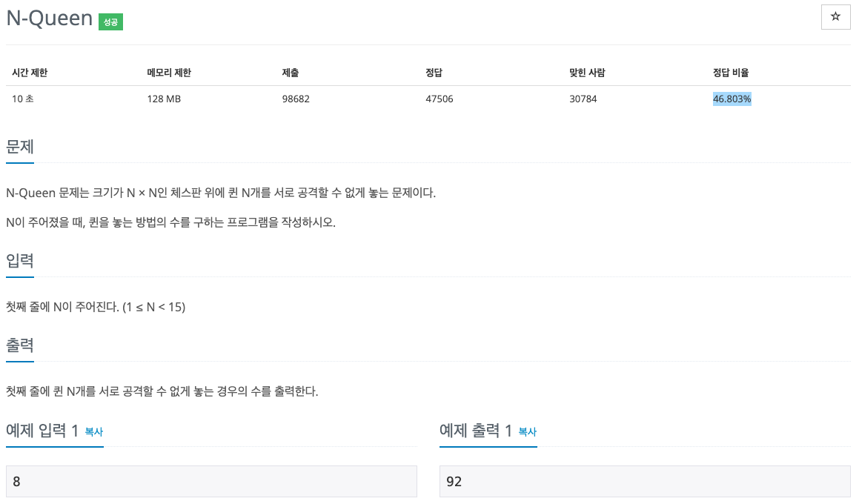Image resolution: width=859 pixels, height=504 pixels.
Task: Click the star bookmark icon button
Action: click(835, 17)
